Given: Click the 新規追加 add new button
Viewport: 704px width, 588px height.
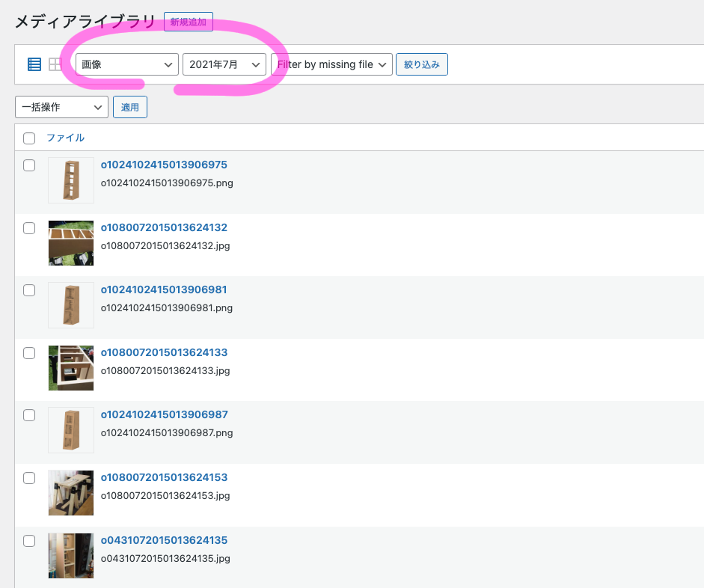Looking at the screenshot, I should tap(189, 22).
